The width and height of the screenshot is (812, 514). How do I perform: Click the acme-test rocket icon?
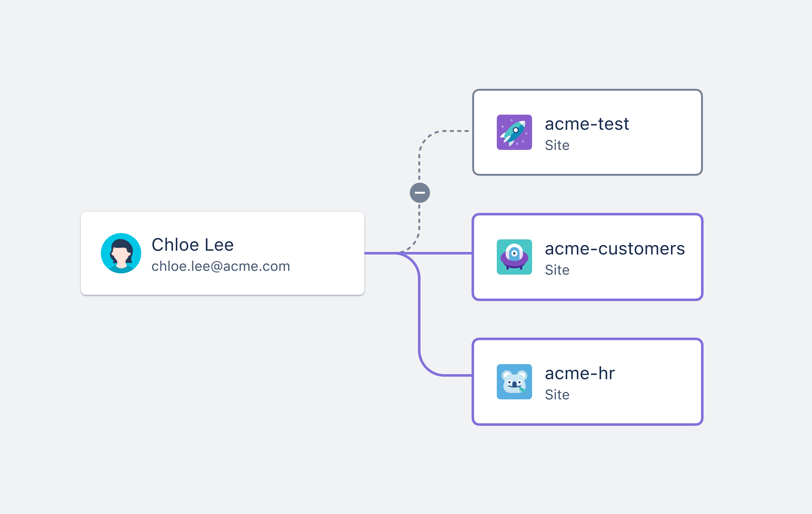514,132
